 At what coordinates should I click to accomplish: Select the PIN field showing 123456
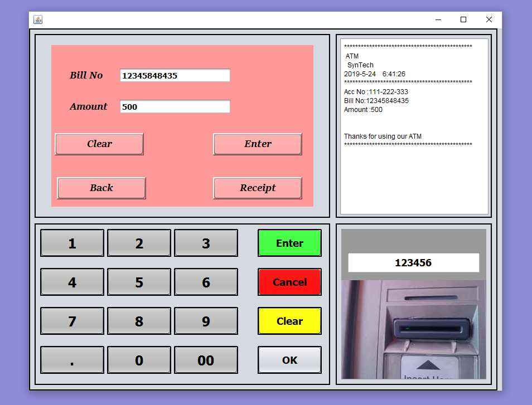413,262
